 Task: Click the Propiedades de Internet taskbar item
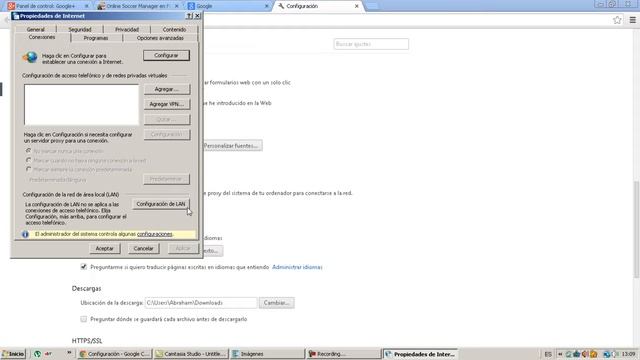point(420,354)
